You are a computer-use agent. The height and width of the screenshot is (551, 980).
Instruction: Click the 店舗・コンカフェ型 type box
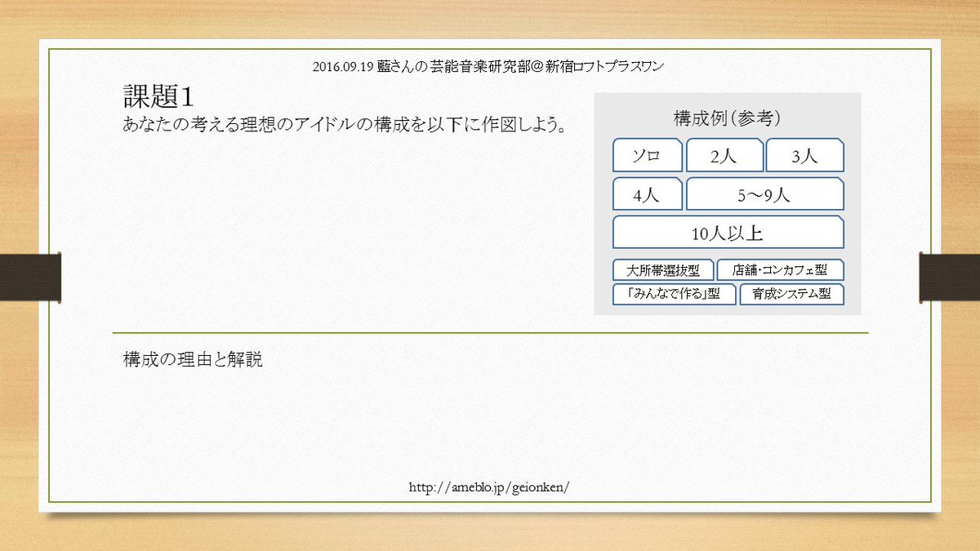pos(781,270)
